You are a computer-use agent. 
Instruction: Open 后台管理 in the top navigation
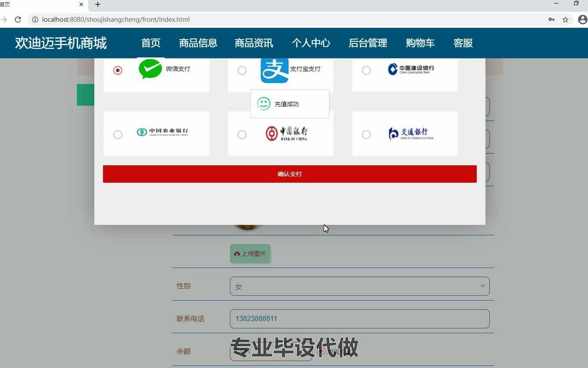tap(368, 43)
